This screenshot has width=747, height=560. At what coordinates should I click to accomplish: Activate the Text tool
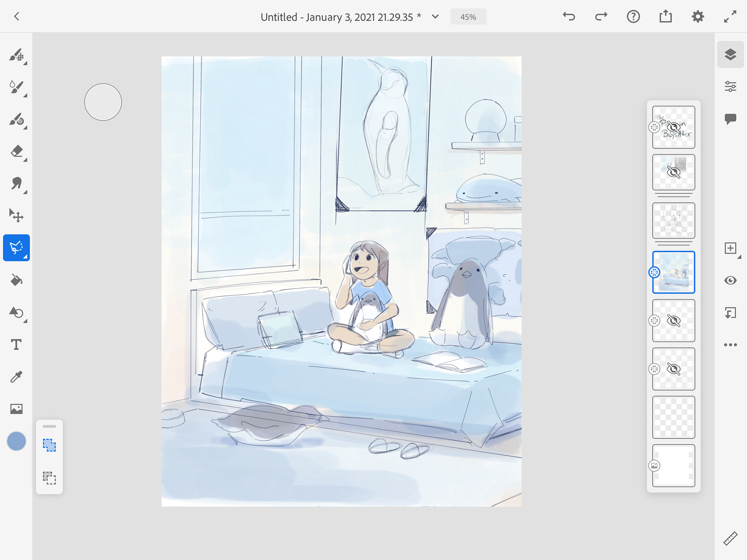[16, 345]
